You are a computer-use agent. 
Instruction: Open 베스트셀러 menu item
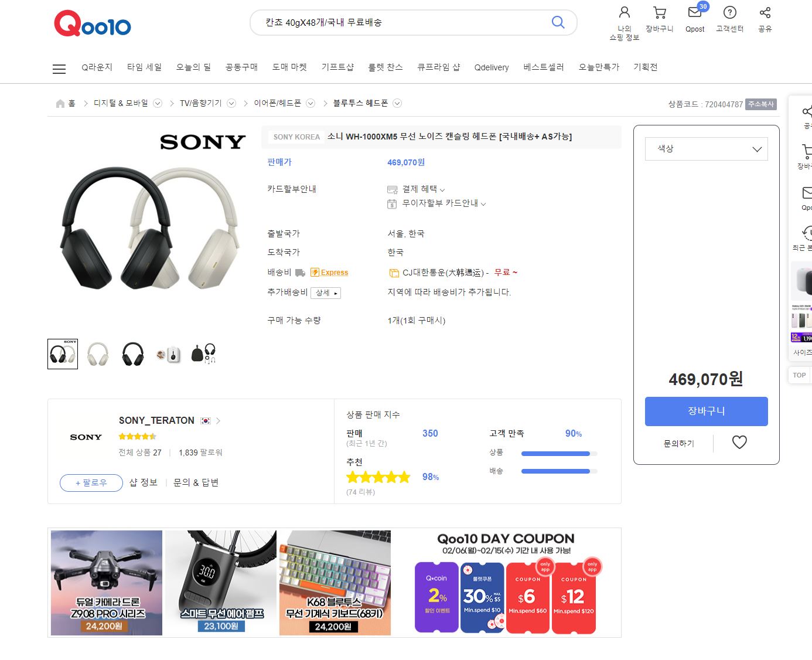point(544,67)
